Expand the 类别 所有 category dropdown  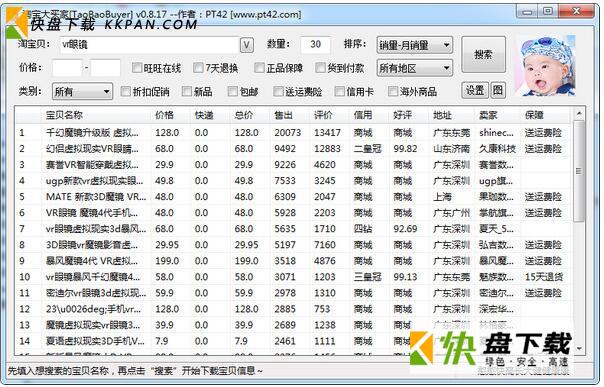pos(82,92)
